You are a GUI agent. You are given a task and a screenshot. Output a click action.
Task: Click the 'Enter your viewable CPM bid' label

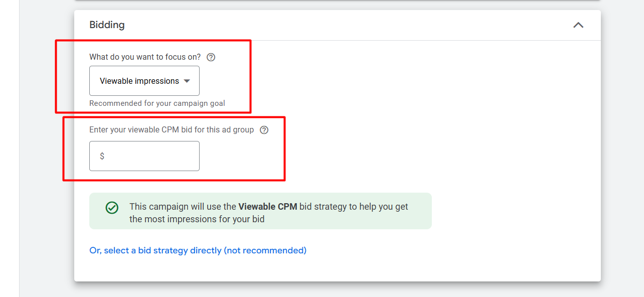[x=172, y=130]
